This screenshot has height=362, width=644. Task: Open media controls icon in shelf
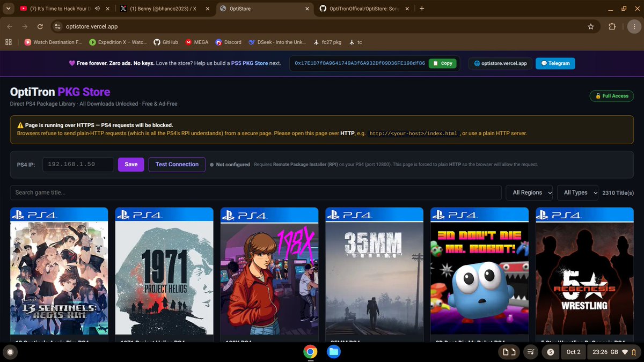point(531,352)
